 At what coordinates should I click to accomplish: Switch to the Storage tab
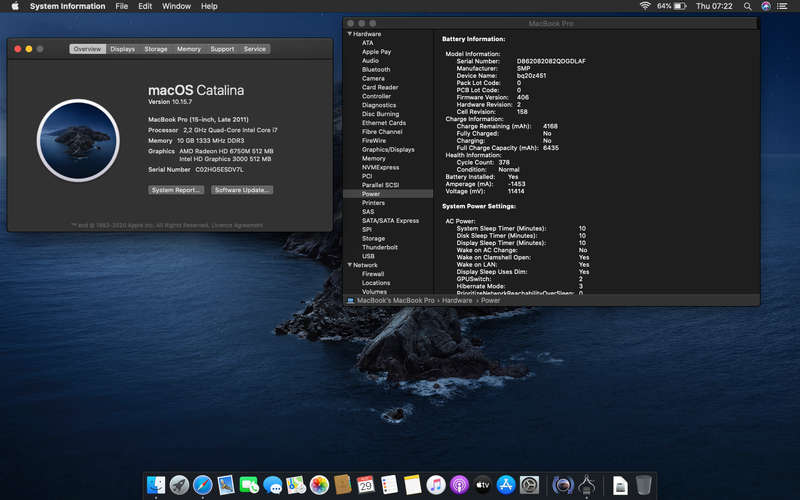click(156, 49)
